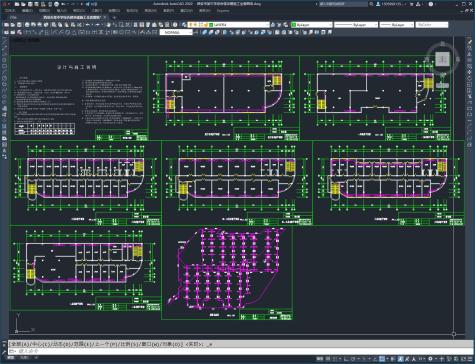The width and height of the screenshot is (475, 364).
Task: Select the Pan tool in Standard toolbar
Action: 108,25
